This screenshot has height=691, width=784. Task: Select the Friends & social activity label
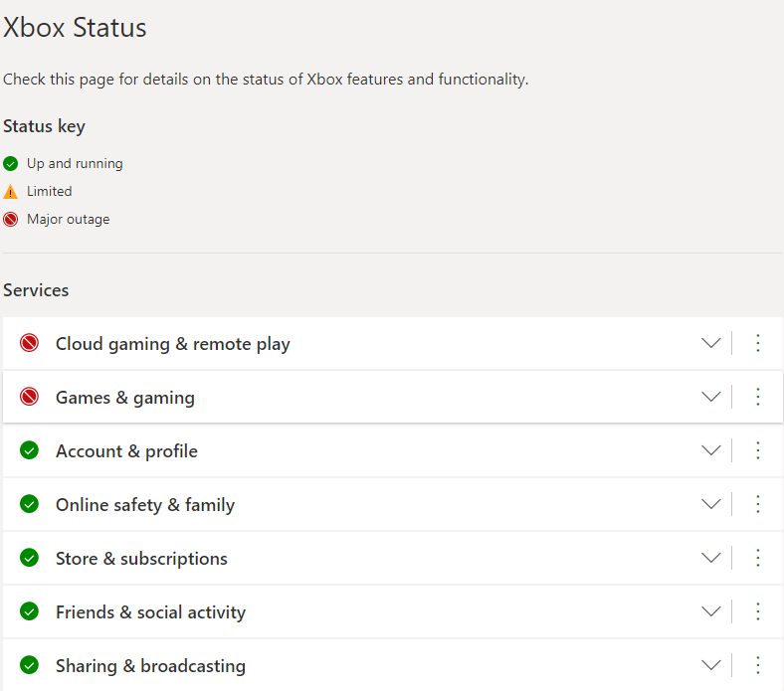point(150,612)
